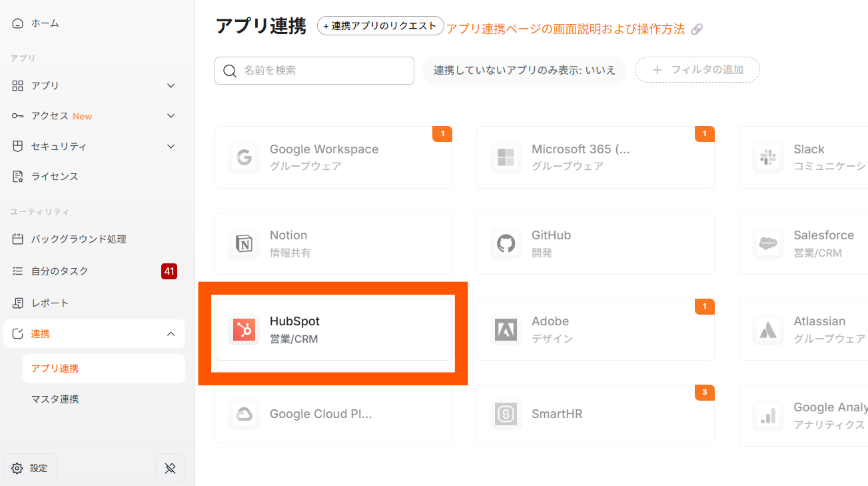Screen dimensions: 868x486
Task: Click the Microsoft 365 logo icon
Action: (506, 157)
